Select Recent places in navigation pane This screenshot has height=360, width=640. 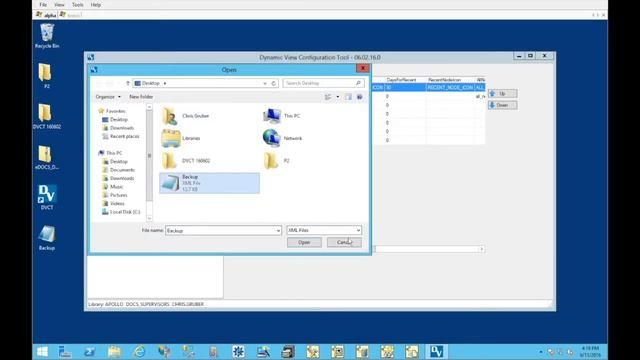click(121, 136)
